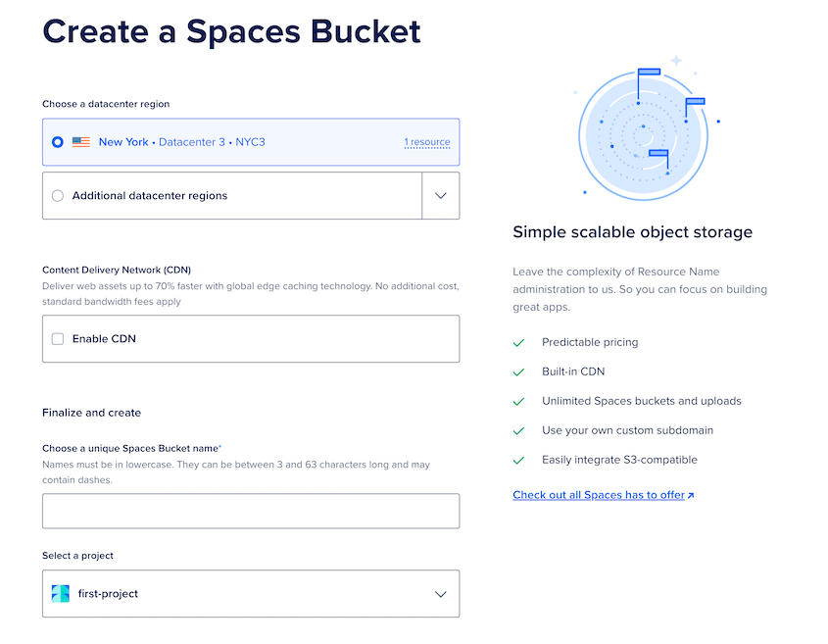The image size is (828, 644).
Task: Enable the CDN checkbox
Action: [x=56, y=338]
